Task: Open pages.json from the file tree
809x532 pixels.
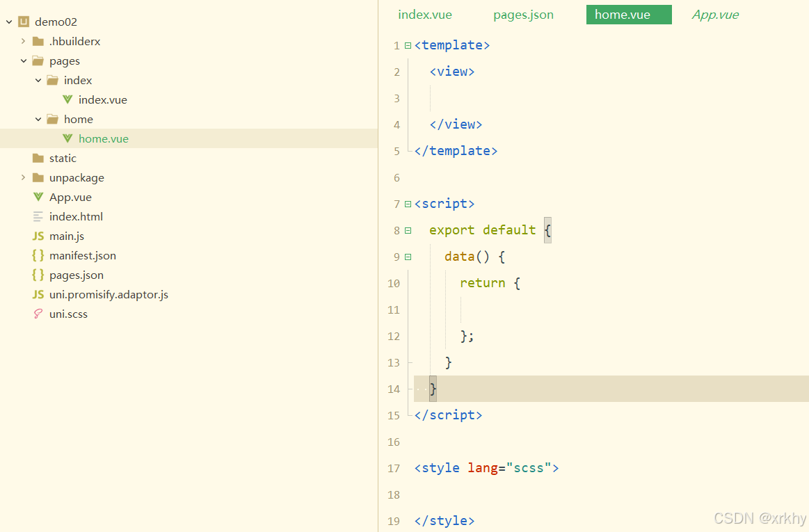Action: [x=77, y=275]
